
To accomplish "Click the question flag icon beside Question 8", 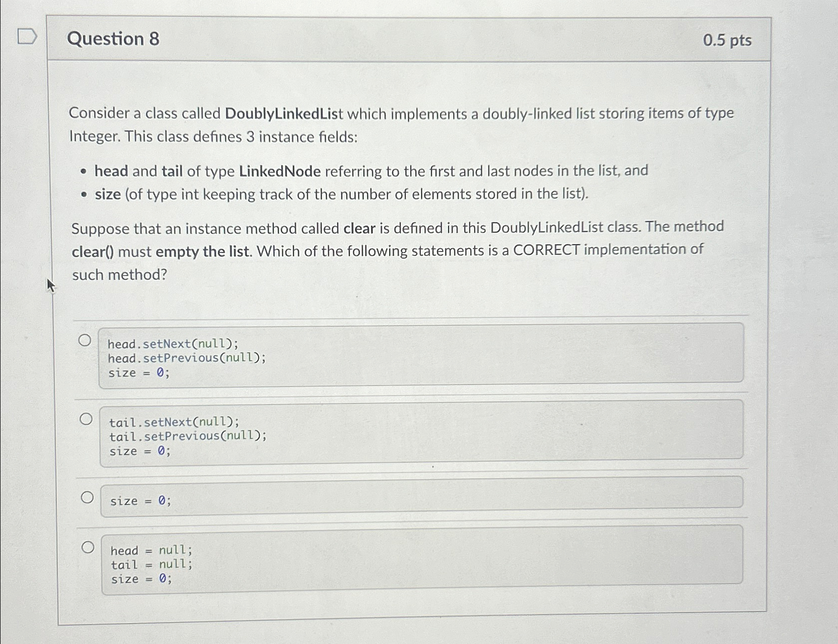I will [26, 36].
